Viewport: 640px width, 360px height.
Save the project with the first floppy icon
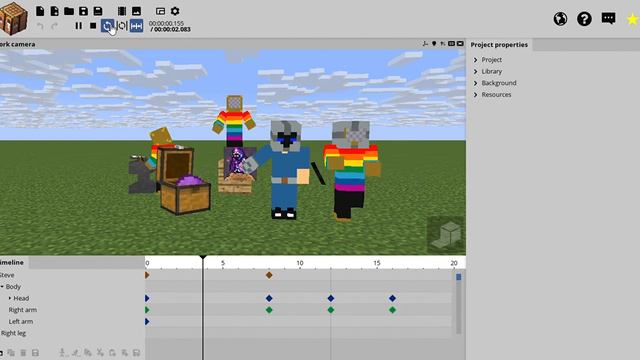pyautogui.click(x=83, y=11)
